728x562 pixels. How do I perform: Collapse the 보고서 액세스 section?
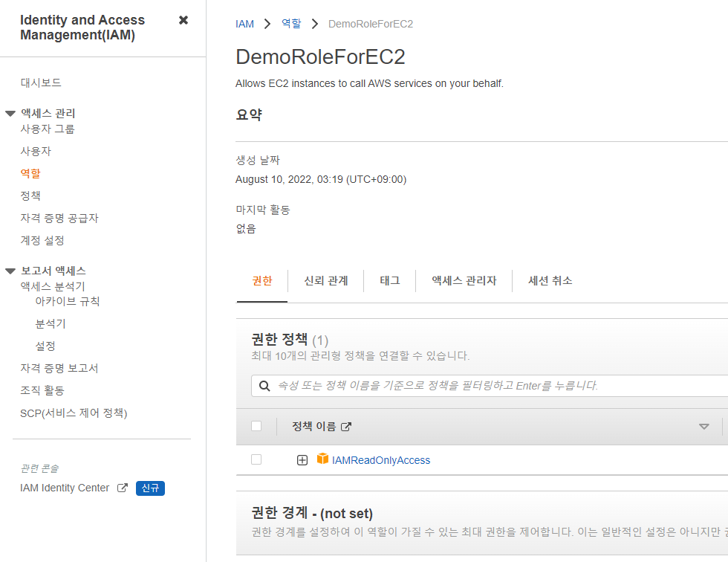click(10, 271)
